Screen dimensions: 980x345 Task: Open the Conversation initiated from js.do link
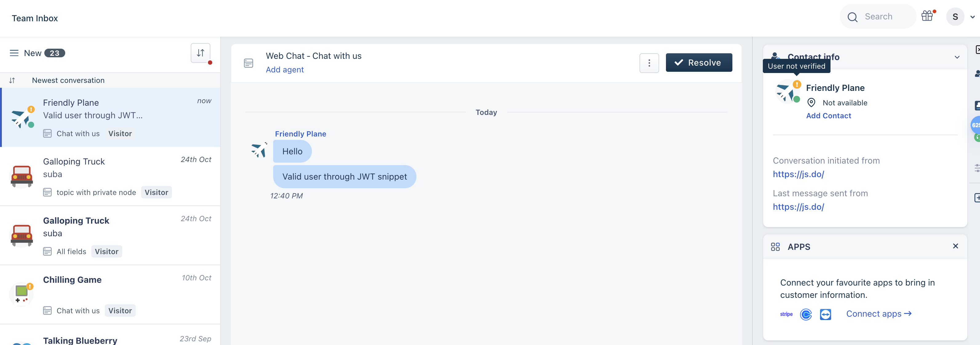coord(798,174)
